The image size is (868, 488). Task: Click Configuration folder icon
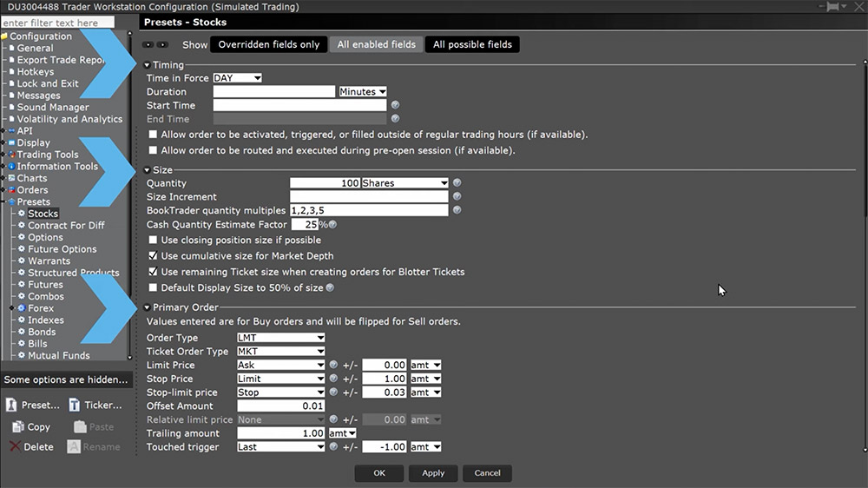point(3,36)
